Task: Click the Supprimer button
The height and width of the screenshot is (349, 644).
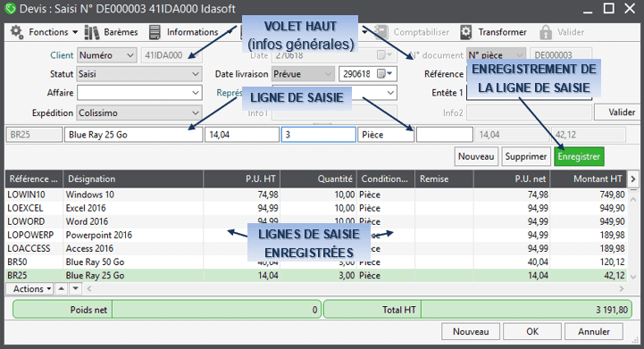Action: pos(526,156)
